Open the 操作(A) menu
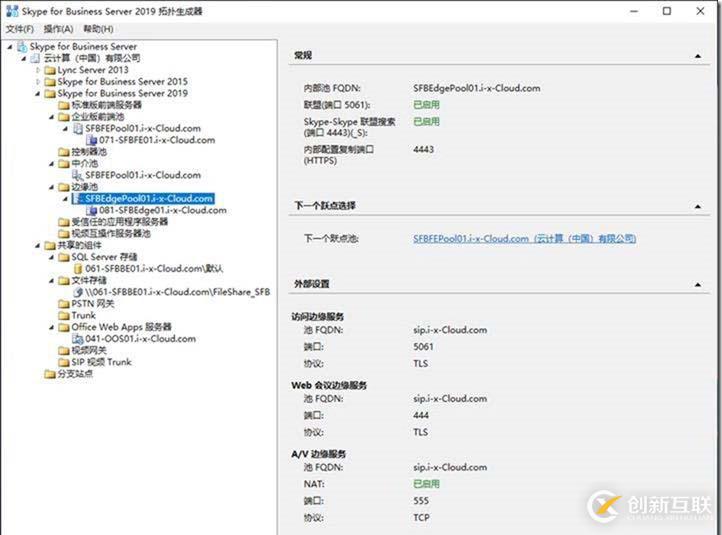 pyautogui.click(x=58, y=29)
